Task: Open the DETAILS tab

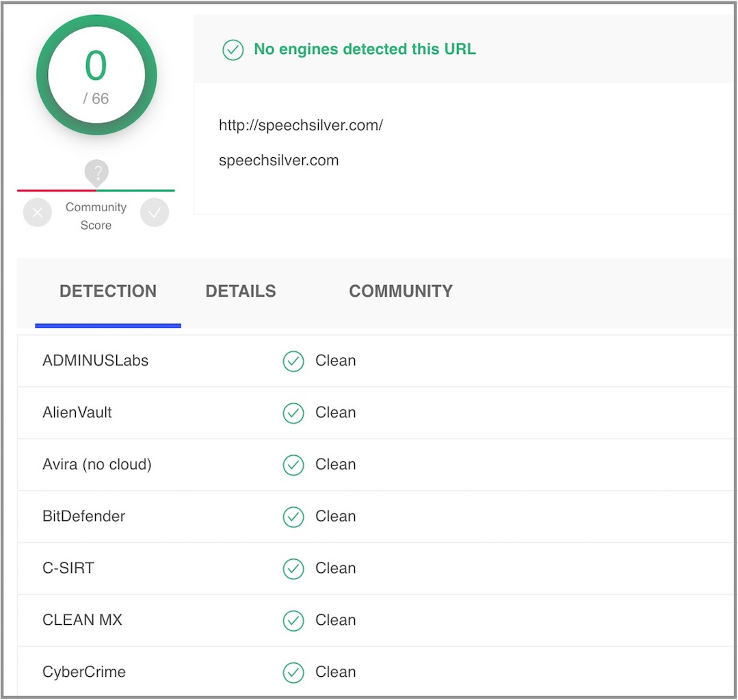Action: pos(241,291)
